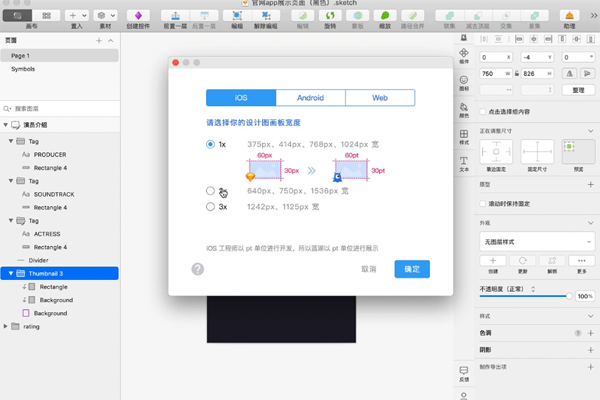Image resolution: width=600 pixels, height=400 pixels.
Task: Click the 创建 create style button
Action: 493,261
